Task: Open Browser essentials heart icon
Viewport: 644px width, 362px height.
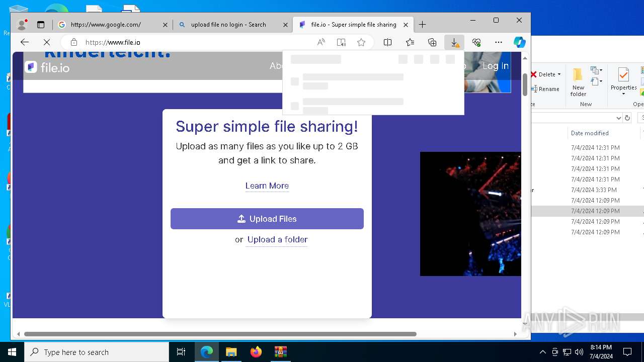Action: pyautogui.click(x=476, y=42)
